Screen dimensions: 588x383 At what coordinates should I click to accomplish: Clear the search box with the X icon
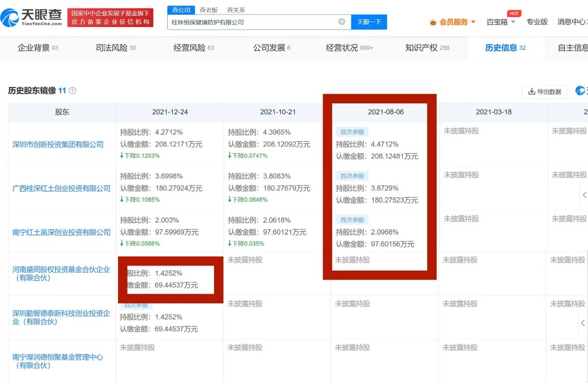342,22
